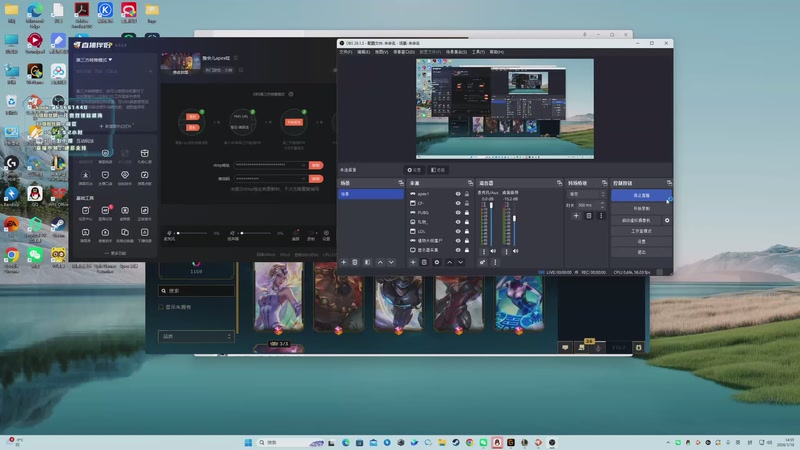Image resolution: width=800 pixels, height=450 pixels.
Task: Toggle visibility of the apex1 source
Action: coord(458,194)
